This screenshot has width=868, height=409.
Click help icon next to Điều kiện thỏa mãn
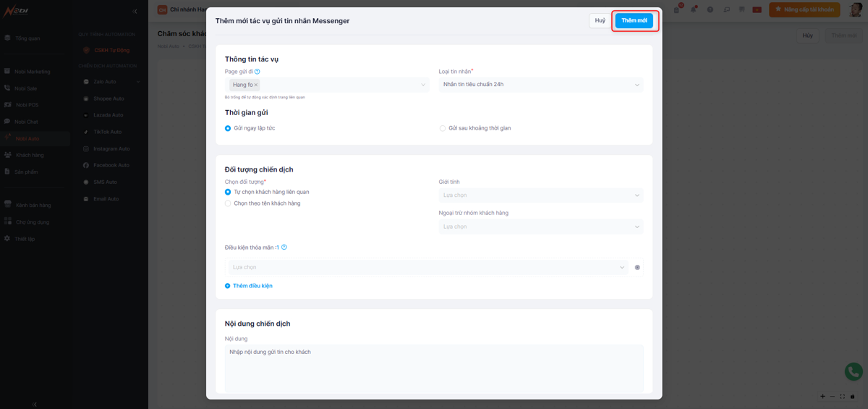point(284,248)
